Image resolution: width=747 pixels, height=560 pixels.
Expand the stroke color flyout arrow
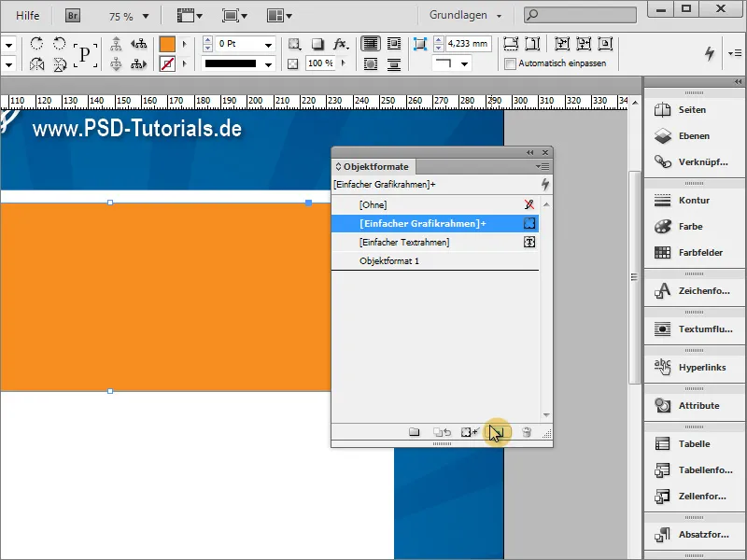click(x=184, y=63)
